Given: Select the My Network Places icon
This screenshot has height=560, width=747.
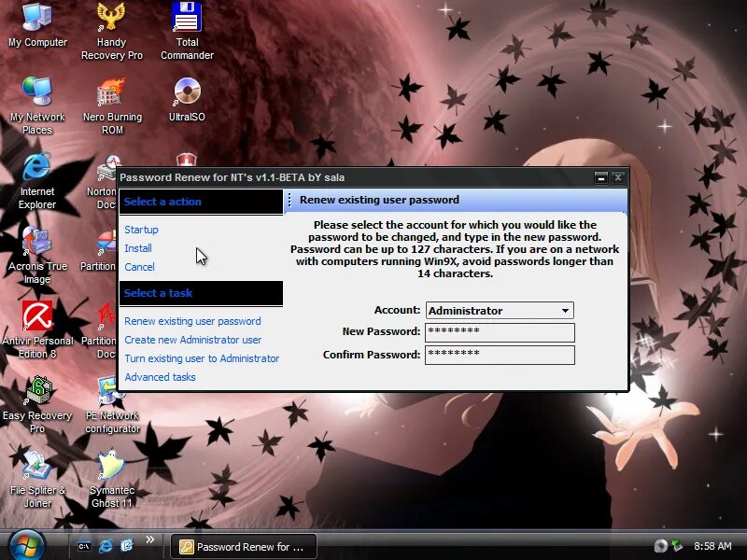Looking at the screenshot, I should click(37, 105).
